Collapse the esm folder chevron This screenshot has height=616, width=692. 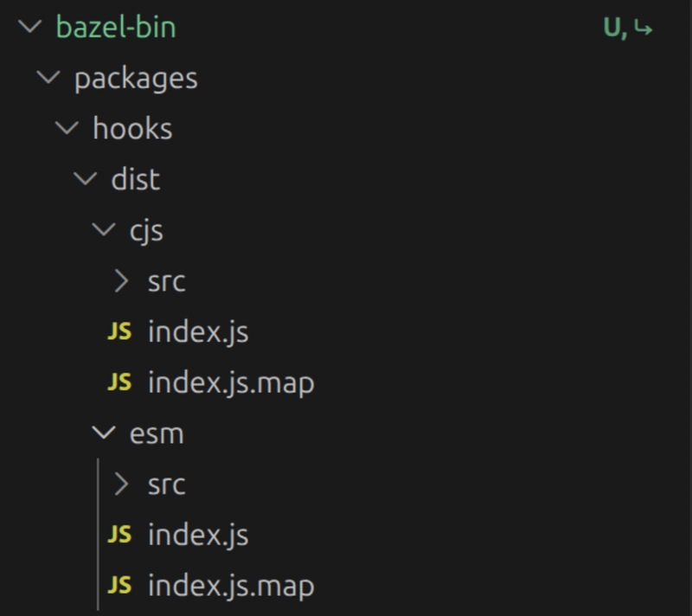(x=104, y=433)
